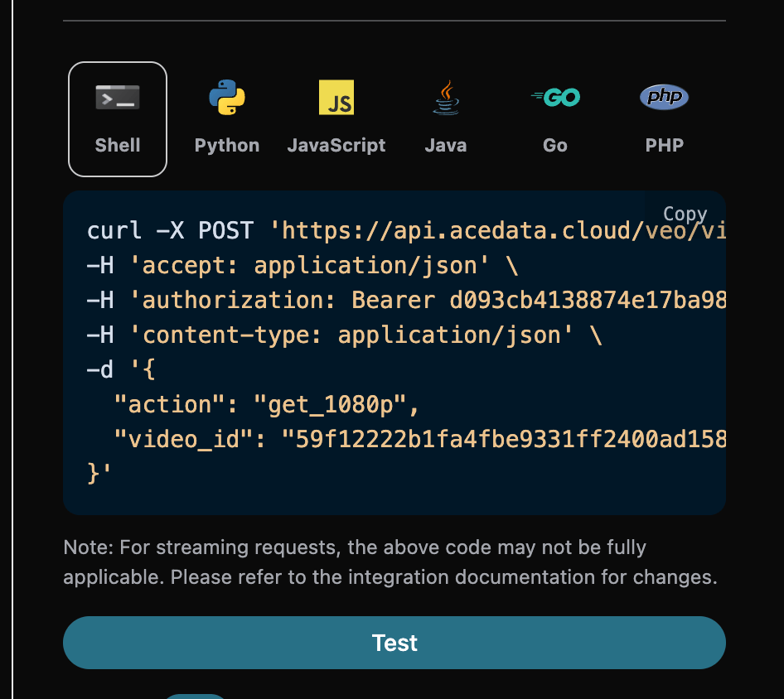Switch to the Shell tab label
This screenshot has width=784, height=699.
tap(118, 146)
